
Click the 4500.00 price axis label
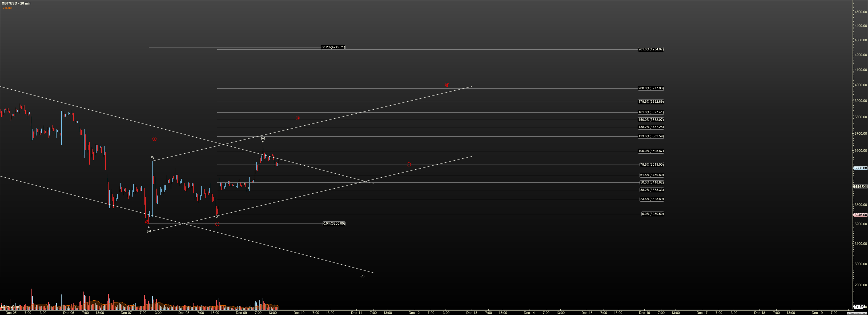(x=861, y=12)
